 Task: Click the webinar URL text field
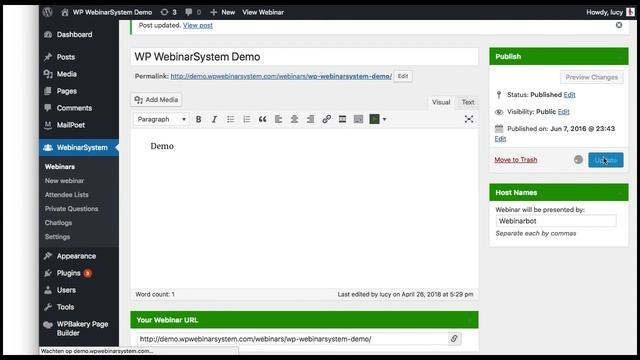[293, 339]
